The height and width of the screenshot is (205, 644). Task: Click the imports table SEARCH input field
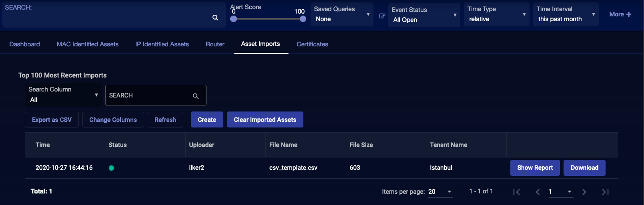pos(149,96)
